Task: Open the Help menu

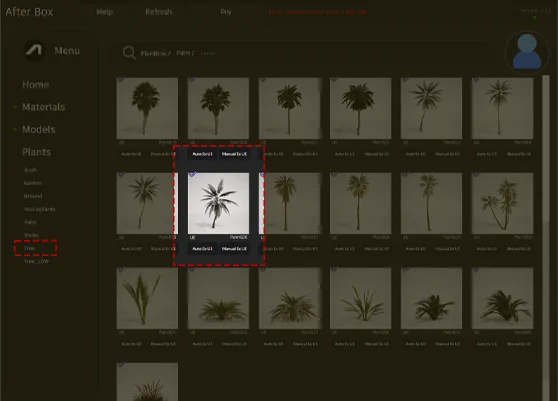Action: [105, 12]
